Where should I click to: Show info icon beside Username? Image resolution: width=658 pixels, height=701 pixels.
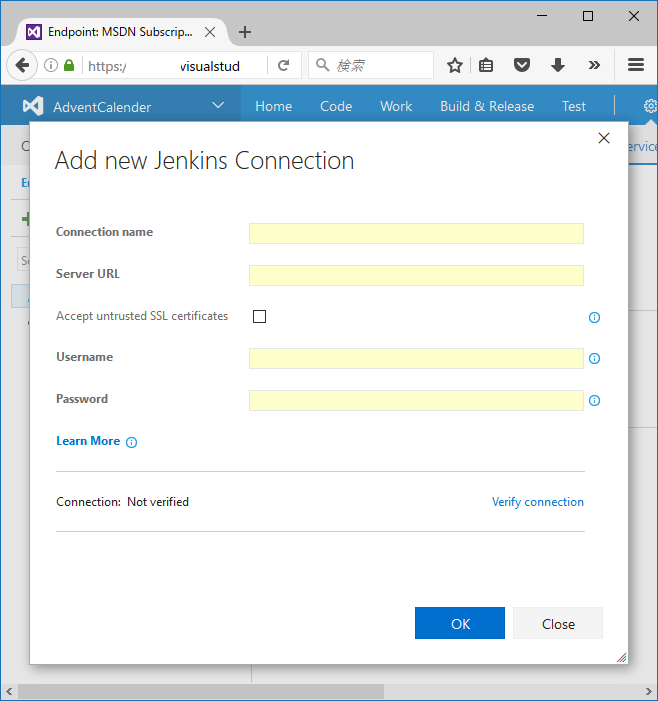[x=594, y=359]
